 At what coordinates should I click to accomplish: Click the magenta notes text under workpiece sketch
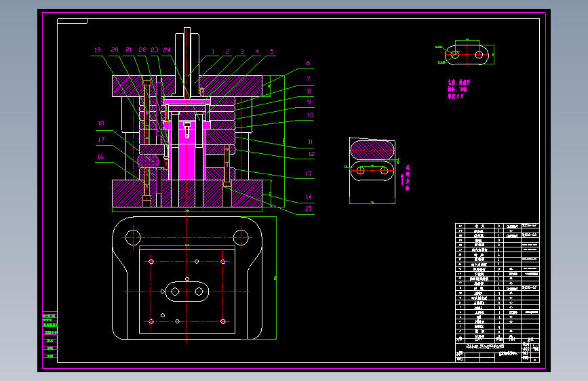pyautogui.click(x=458, y=89)
